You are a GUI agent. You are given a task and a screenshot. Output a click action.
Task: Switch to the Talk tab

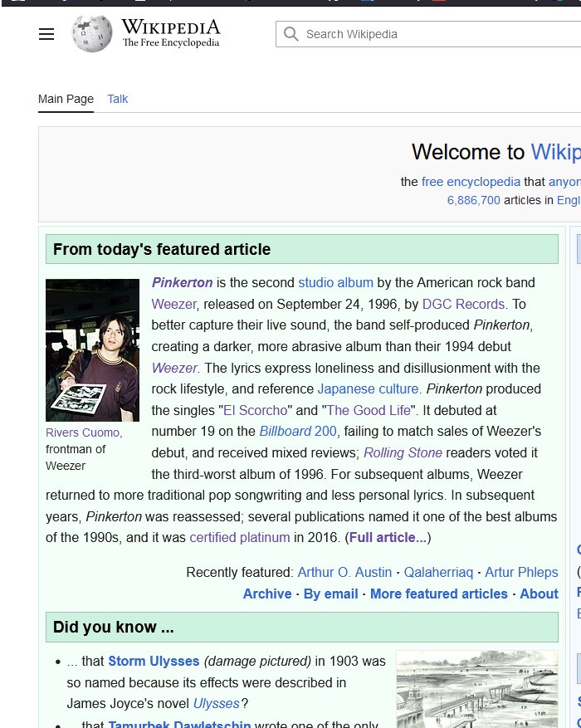[117, 99]
